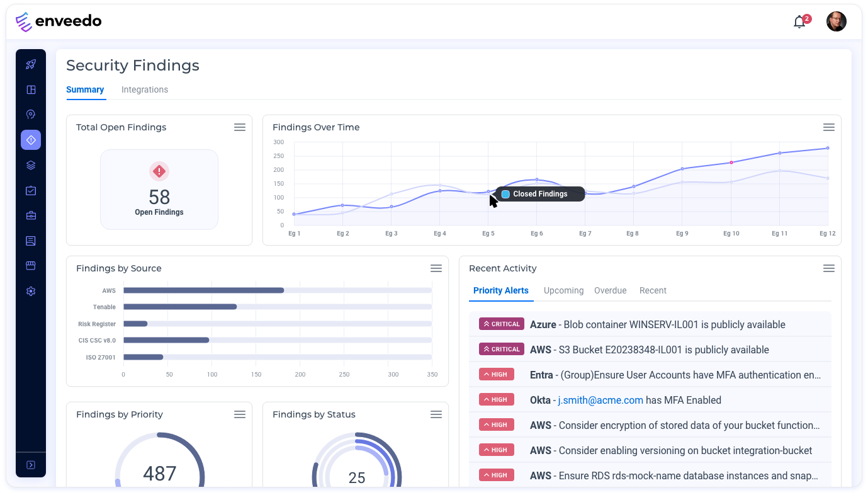Open the user profile avatar photo

point(837,21)
